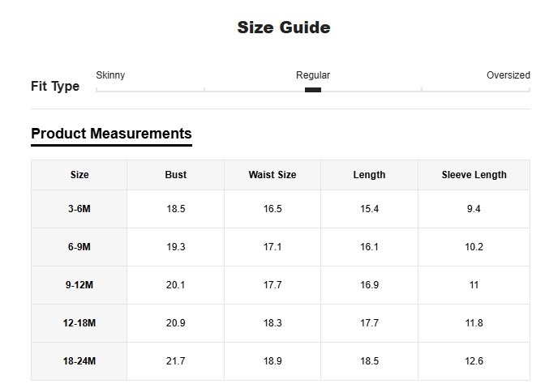
Task: Select the Skinny fit label
Action: click(x=110, y=75)
